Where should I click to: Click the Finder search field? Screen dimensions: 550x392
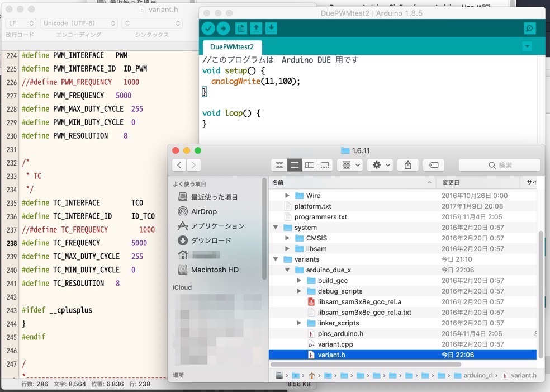tap(499, 165)
